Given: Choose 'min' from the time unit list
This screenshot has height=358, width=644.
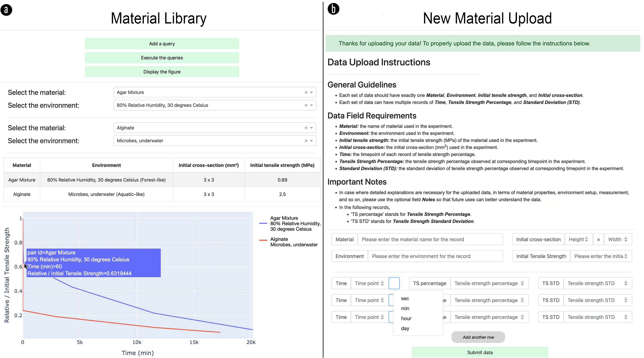Looking at the screenshot, I should click(405, 309).
